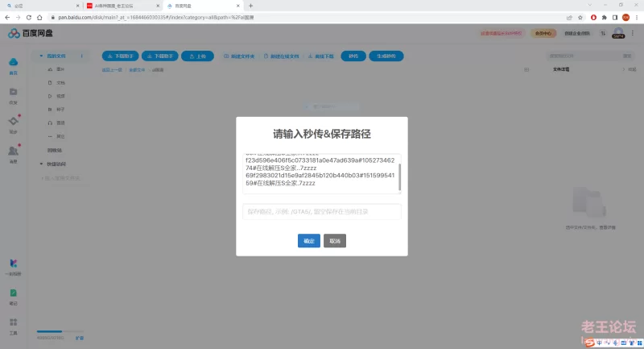The image size is (644, 349).
Task: Switch to the 老王论坛 browser tab
Action: [x=123, y=6]
